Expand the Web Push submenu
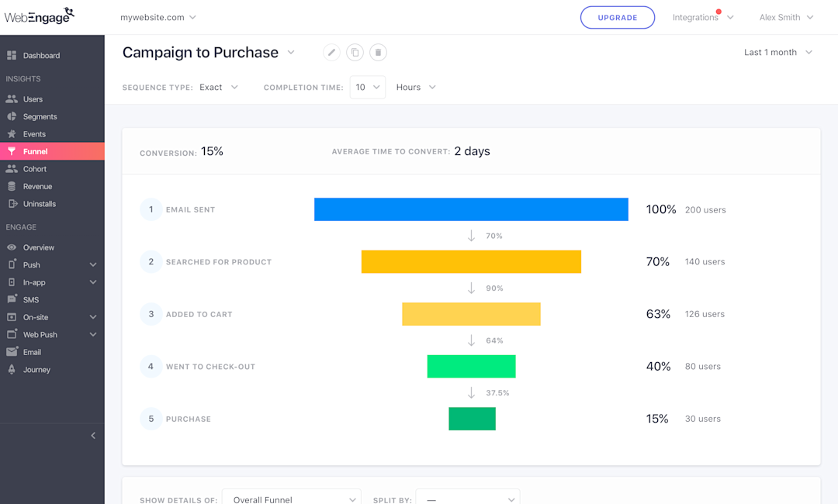Viewport: 838px width, 504px height. tap(93, 335)
